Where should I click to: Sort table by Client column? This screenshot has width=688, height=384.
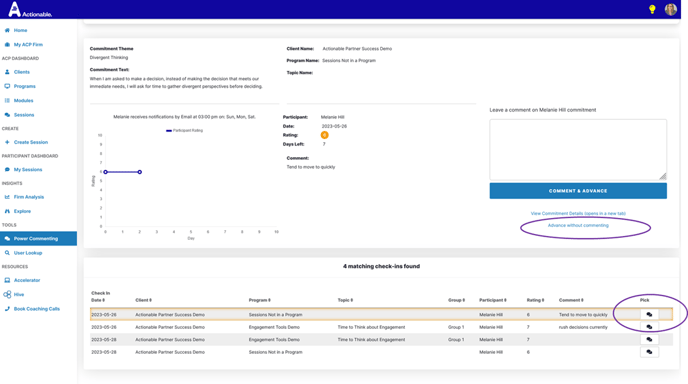[143, 300]
